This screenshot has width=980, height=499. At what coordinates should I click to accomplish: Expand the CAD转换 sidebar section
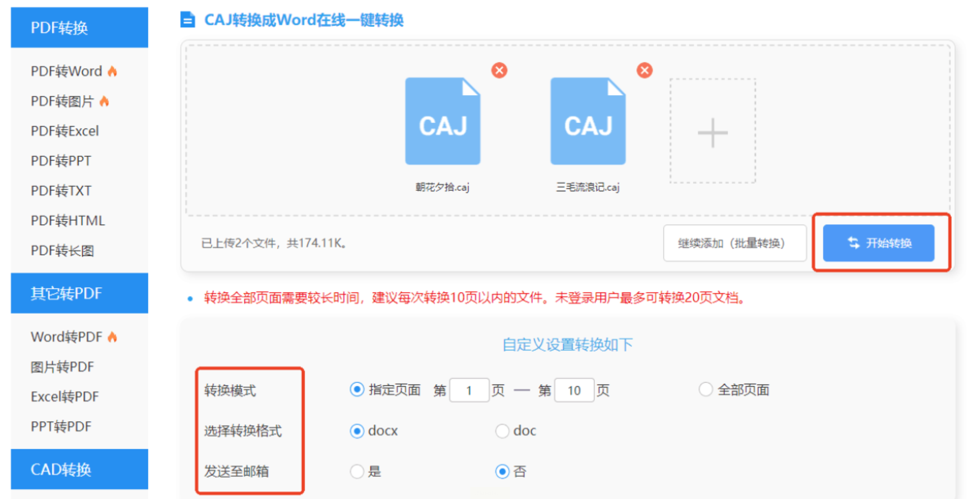click(x=79, y=469)
